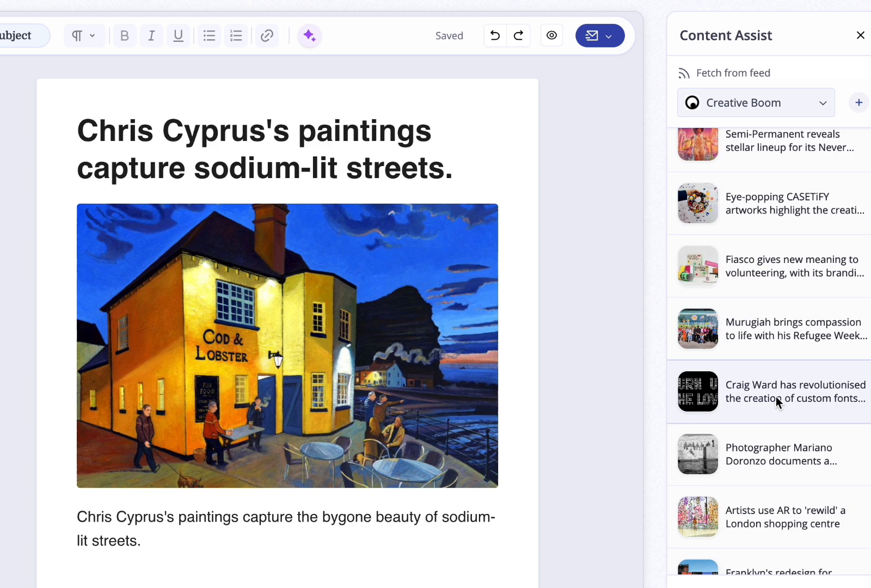Select Murugiah brings compassion article

click(769, 329)
